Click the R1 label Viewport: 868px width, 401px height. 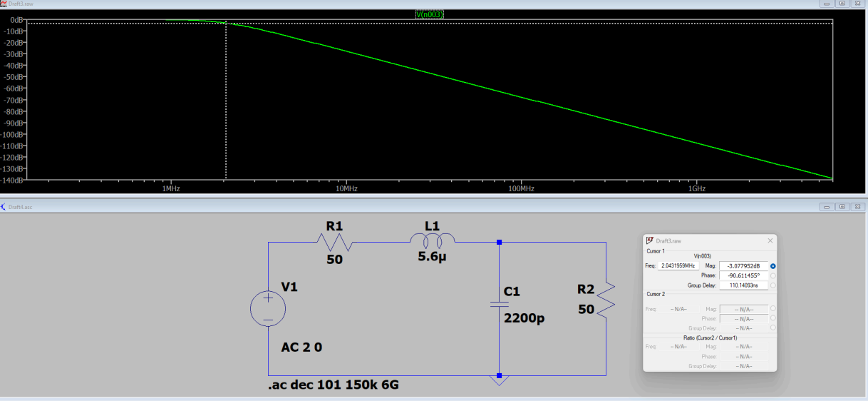coord(334,226)
